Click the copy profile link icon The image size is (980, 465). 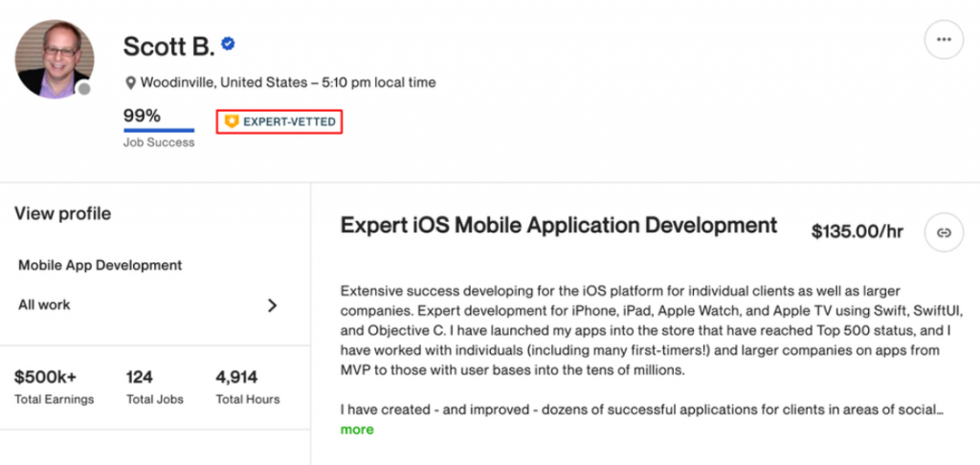coord(944,232)
